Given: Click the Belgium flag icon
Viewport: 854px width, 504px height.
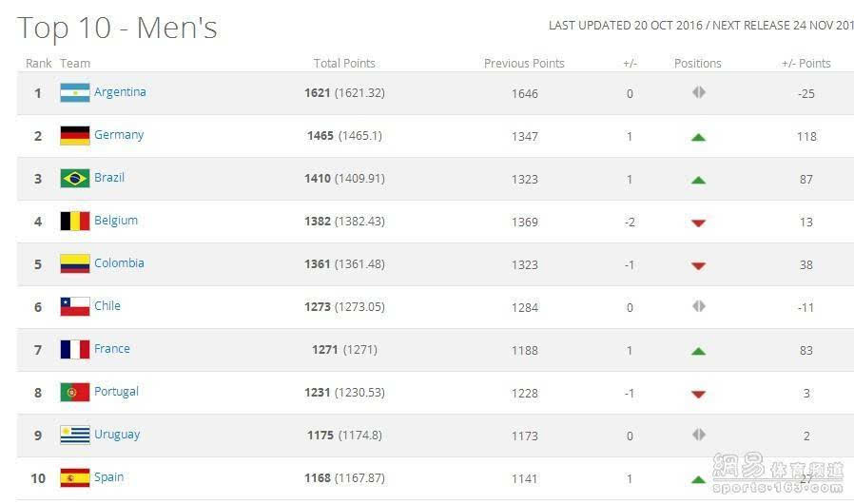Looking at the screenshot, I should tap(74, 222).
